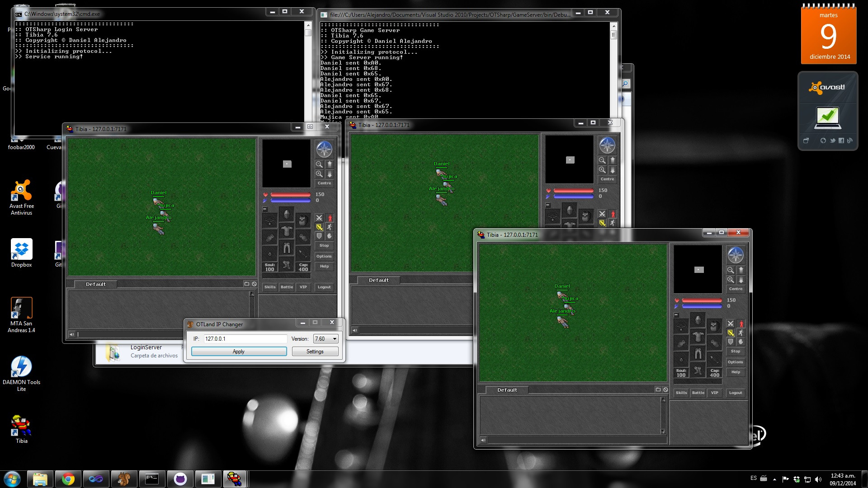
Task: Open Options in the front Tibia window
Action: pos(736,362)
